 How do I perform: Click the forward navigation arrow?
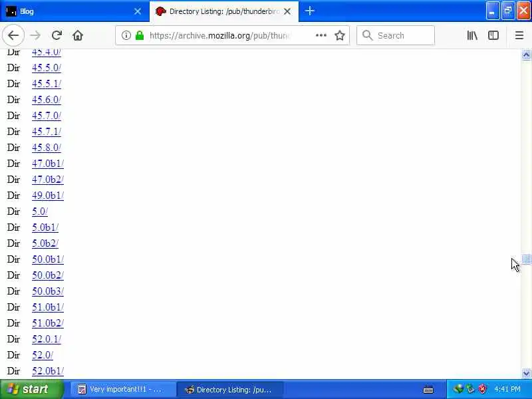tap(35, 35)
